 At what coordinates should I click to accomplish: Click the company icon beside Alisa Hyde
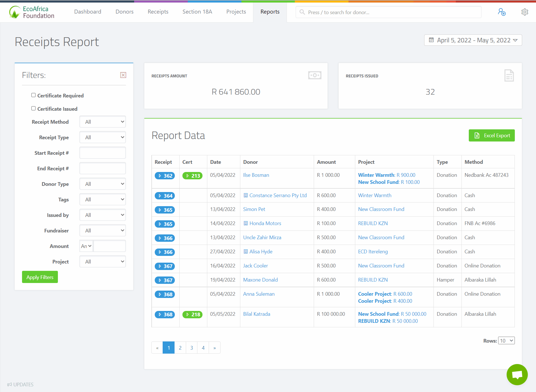246,251
